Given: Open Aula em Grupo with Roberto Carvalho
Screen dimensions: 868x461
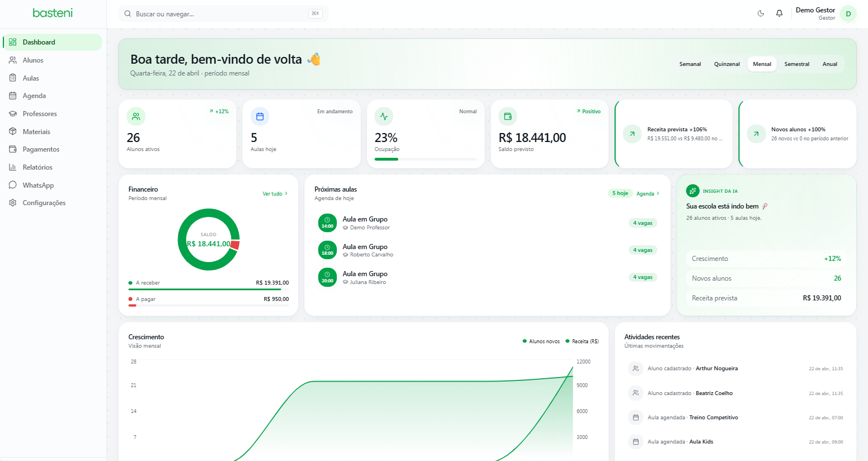Looking at the screenshot, I should pyautogui.click(x=487, y=250).
